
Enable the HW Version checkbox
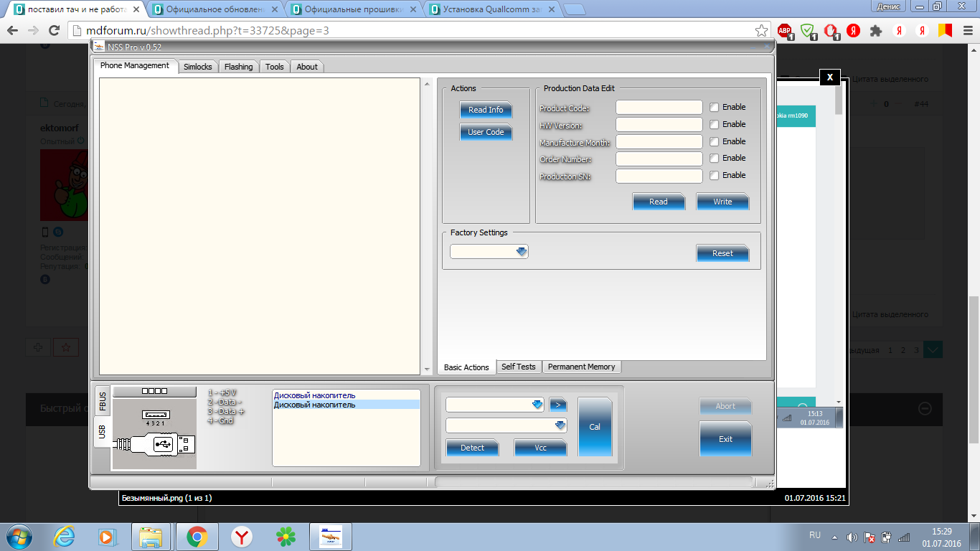(715, 124)
